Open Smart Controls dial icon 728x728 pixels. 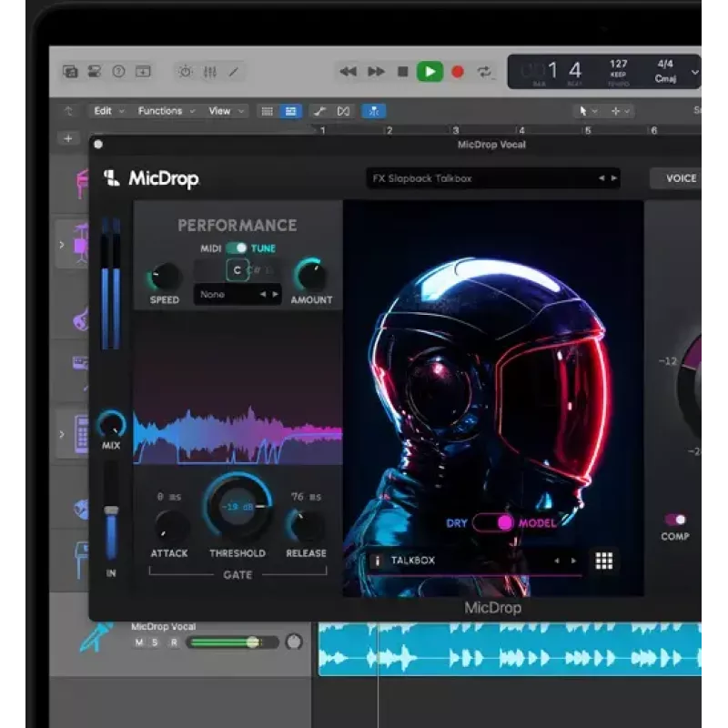186,72
